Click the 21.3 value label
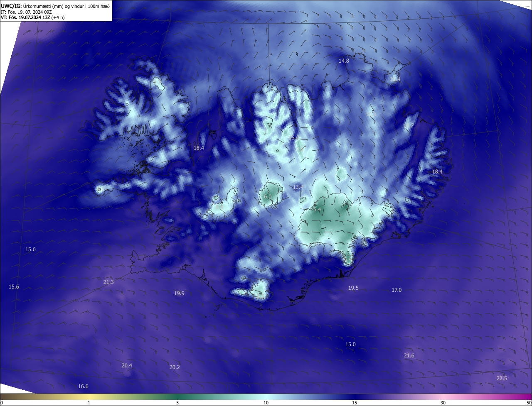This screenshot has width=532, height=406. 108,282
